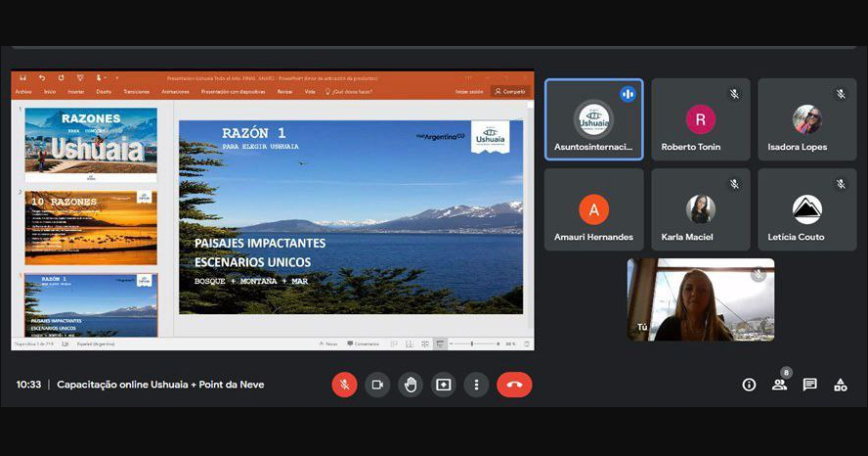This screenshot has width=868, height=456.
Task: Open the Vista ribbon tab
Action: tap(310, 92)
